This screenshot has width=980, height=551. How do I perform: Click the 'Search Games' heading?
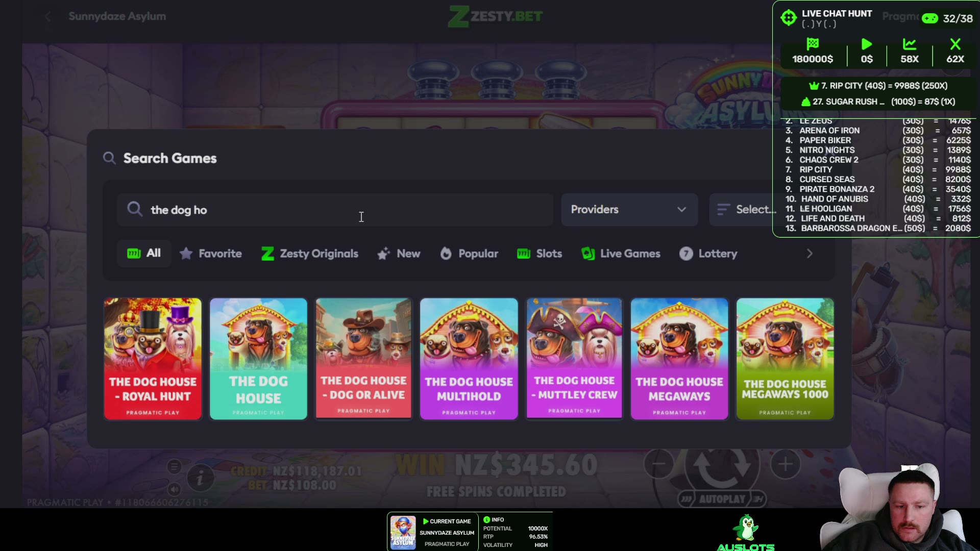[x=170, y=158]
